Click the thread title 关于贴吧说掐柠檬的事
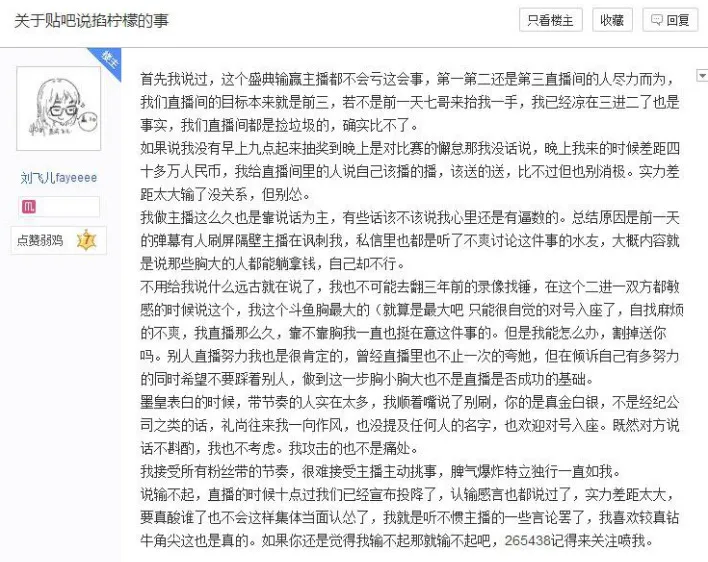 pos(92,21)
